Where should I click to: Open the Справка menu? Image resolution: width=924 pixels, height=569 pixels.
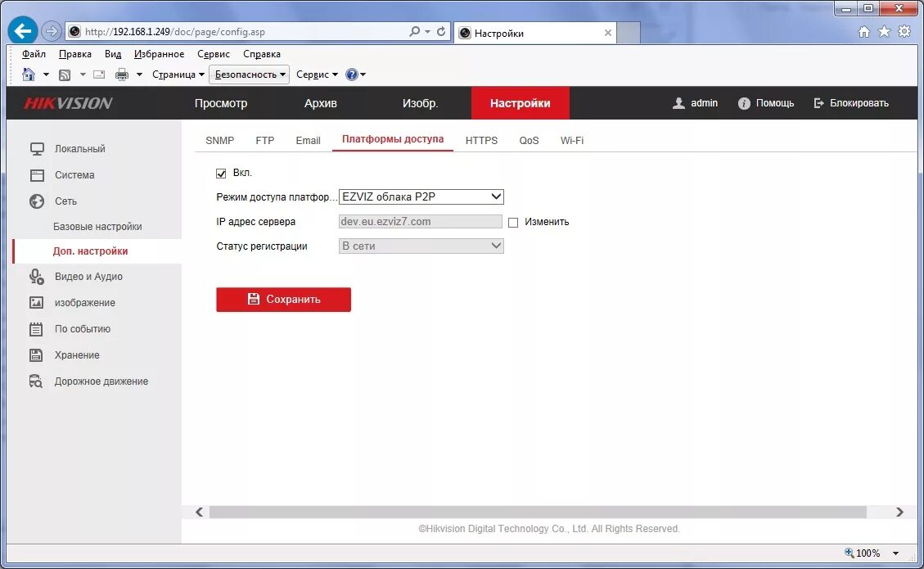coord(262,54)
